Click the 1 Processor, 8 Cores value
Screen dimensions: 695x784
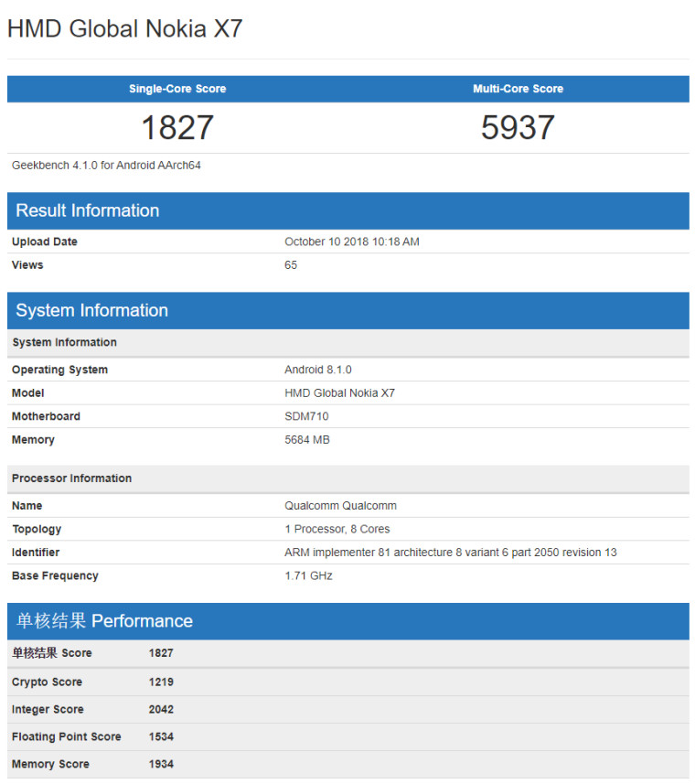click(x=337, y=530)
